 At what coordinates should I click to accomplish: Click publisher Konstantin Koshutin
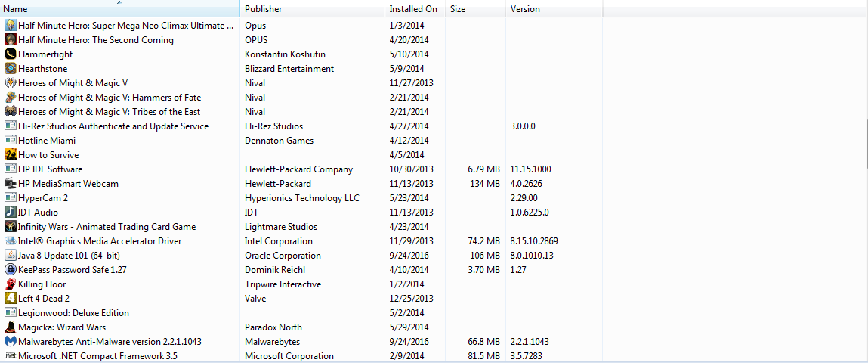tap(285, 54)
